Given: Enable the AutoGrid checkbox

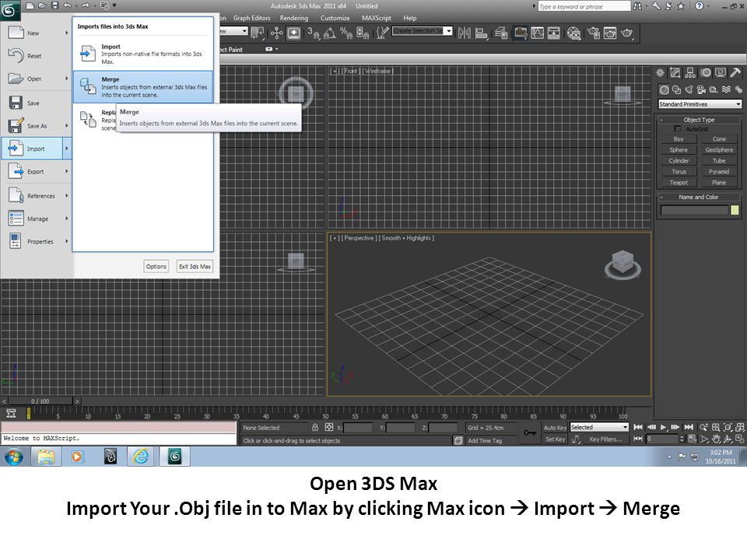Looking at the screenshot, I should point(678,129).
